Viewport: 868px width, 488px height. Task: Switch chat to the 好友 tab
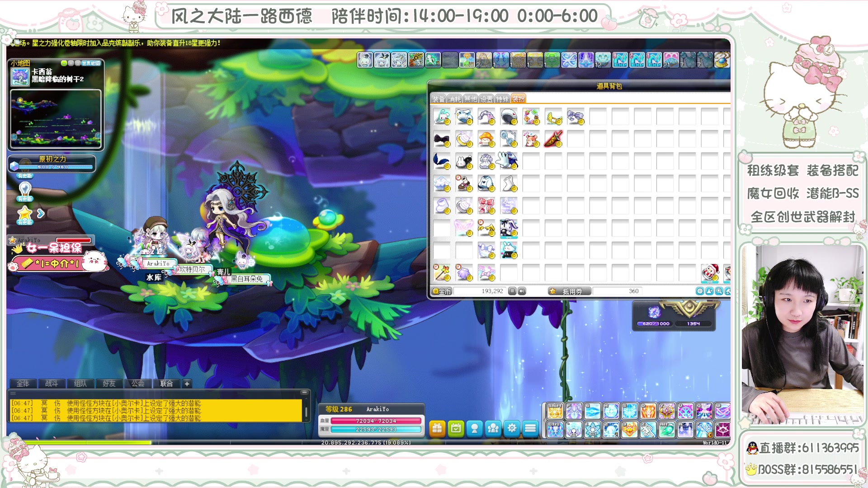pyautogui.click(x=109, y=384)
